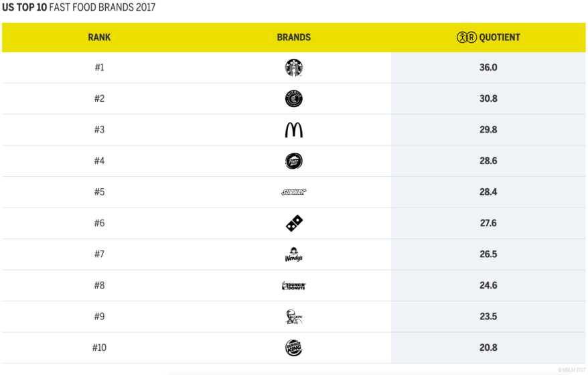
Task: Select the Domino's logo
Action: 293,224
